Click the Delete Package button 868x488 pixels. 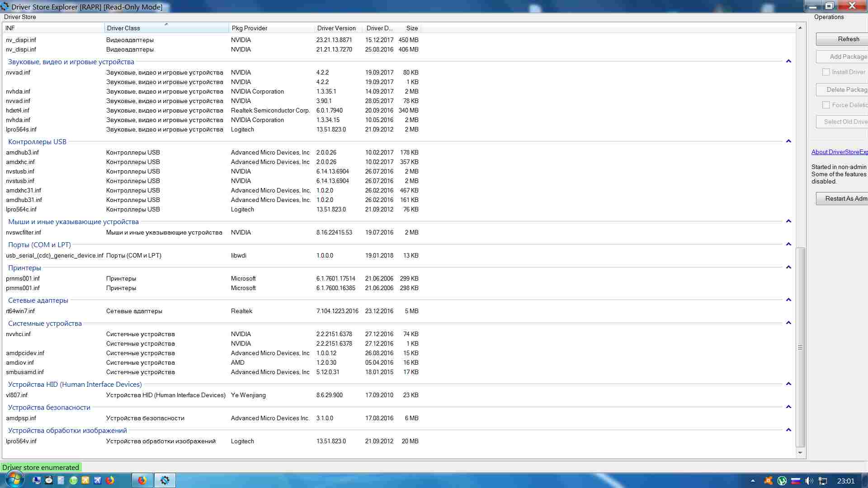point(842,89)
